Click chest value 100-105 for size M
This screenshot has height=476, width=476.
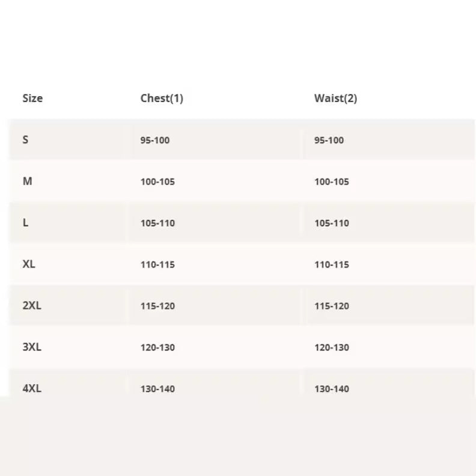[x=157, y=182]
